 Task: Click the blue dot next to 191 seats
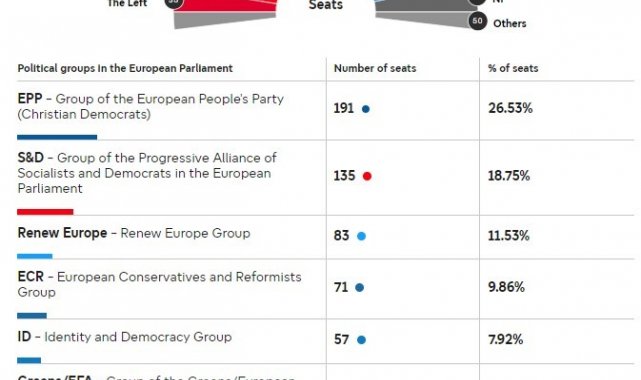coord(366,109)
